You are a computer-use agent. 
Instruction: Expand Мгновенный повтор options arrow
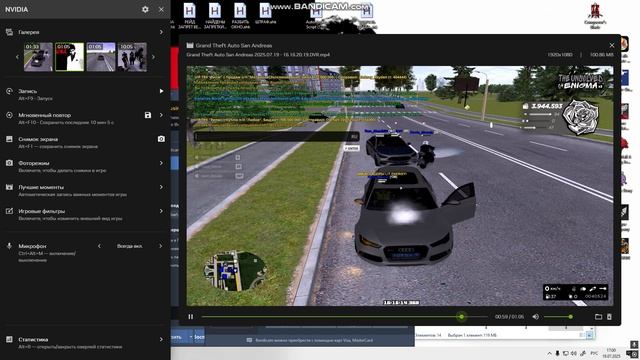(x=161, y=115)
